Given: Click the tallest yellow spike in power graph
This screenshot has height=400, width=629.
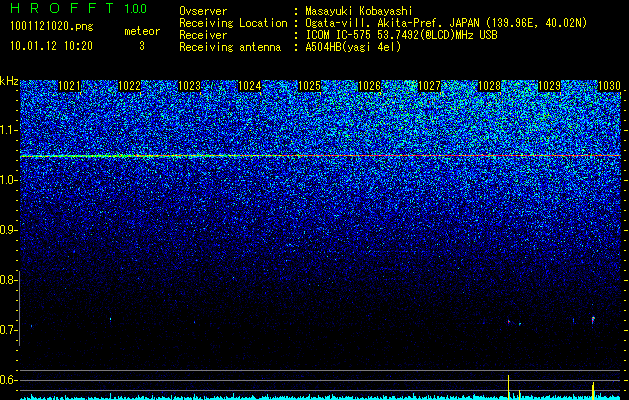Looking at the screenshot, I should [509, 387].
